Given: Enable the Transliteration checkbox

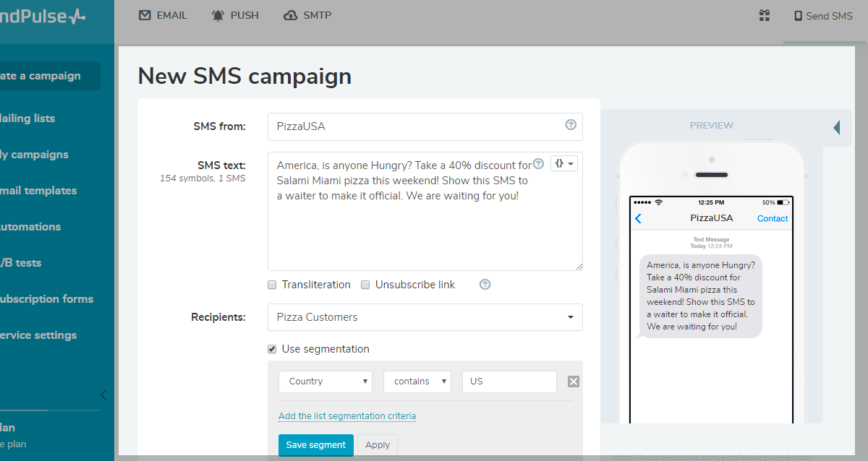Looking at the screenshot, I should (x=271, y=284).
